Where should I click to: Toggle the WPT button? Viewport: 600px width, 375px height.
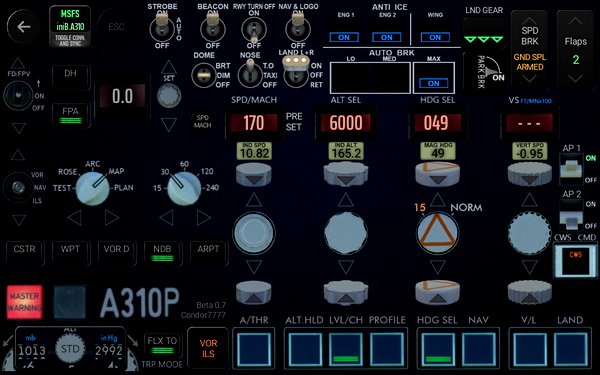(70, 253)
